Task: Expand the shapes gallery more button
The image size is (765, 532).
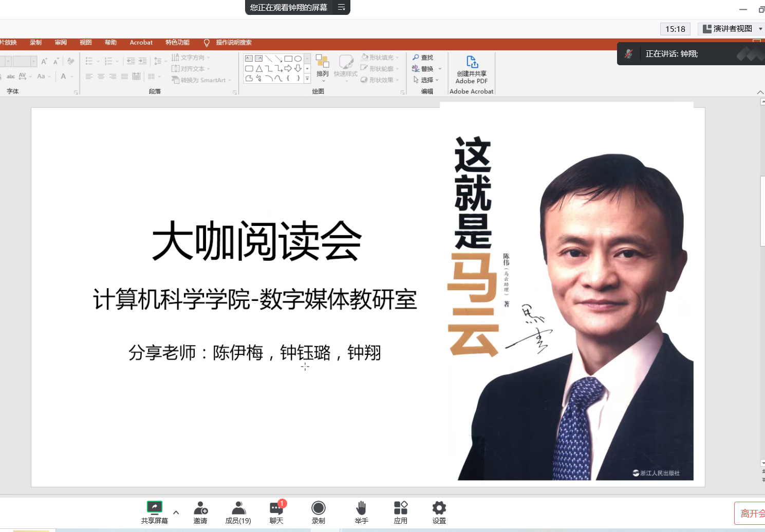Action: click(307, 79)
